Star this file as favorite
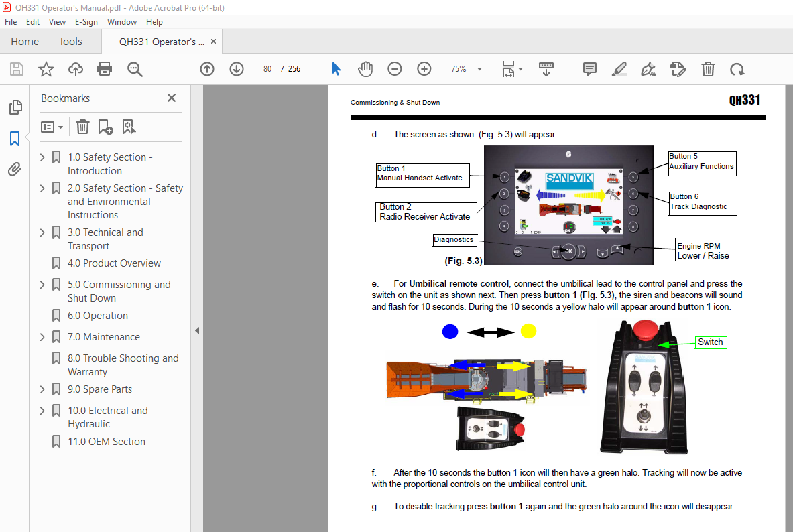This screenshot has width=793, height=532. point(46,69)
